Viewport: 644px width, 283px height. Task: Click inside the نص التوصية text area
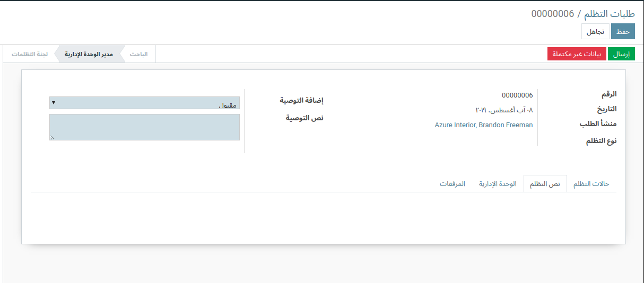click(x=144, y=127)
